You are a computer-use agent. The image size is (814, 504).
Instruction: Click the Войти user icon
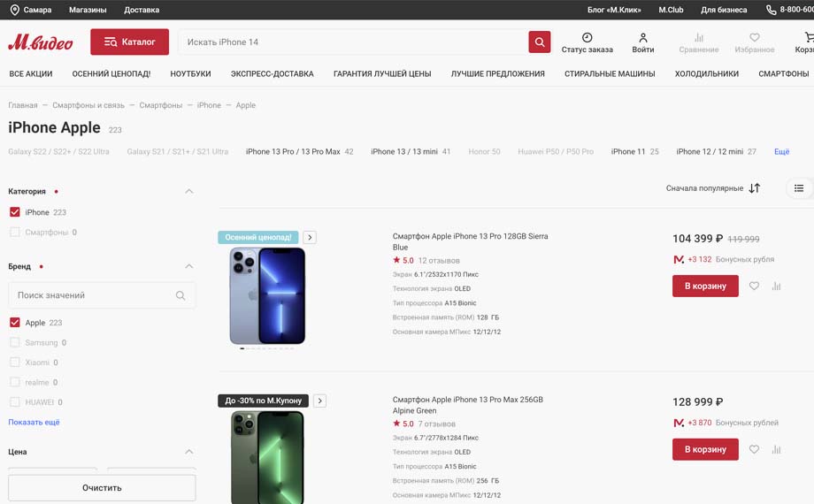[x=642, y=37]
